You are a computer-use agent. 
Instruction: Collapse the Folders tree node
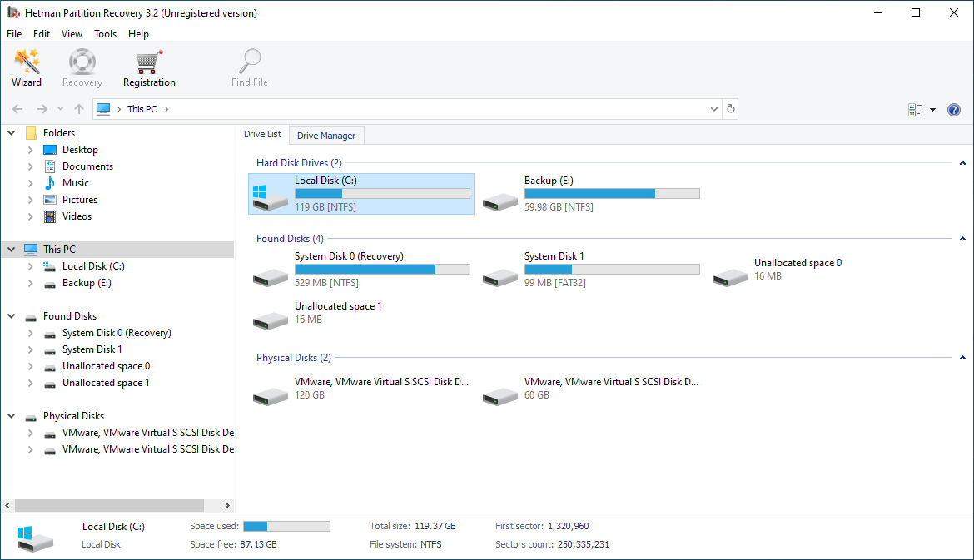(x=11, y=133)
